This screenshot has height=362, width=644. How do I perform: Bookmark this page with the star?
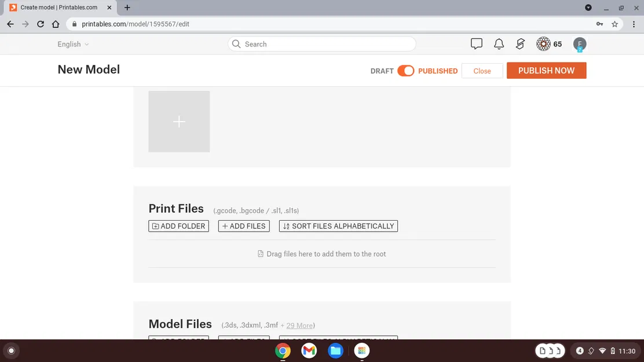[x=614, y=24]
